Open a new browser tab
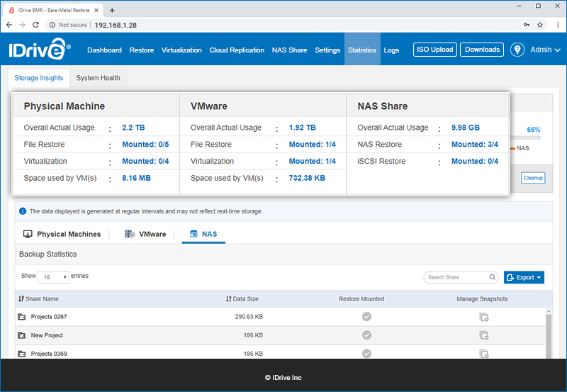Image resolution: width=567 pixels, height=392 pixels. click(x=112, y=10)
